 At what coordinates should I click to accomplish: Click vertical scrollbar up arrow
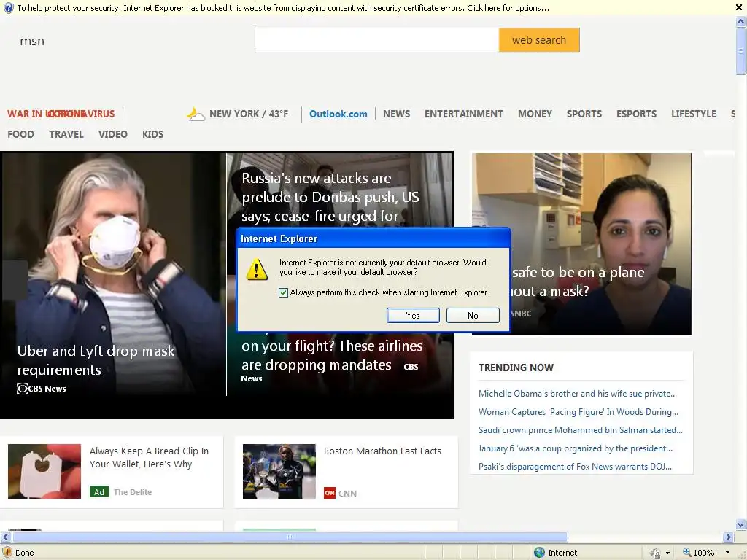[741, 21]
